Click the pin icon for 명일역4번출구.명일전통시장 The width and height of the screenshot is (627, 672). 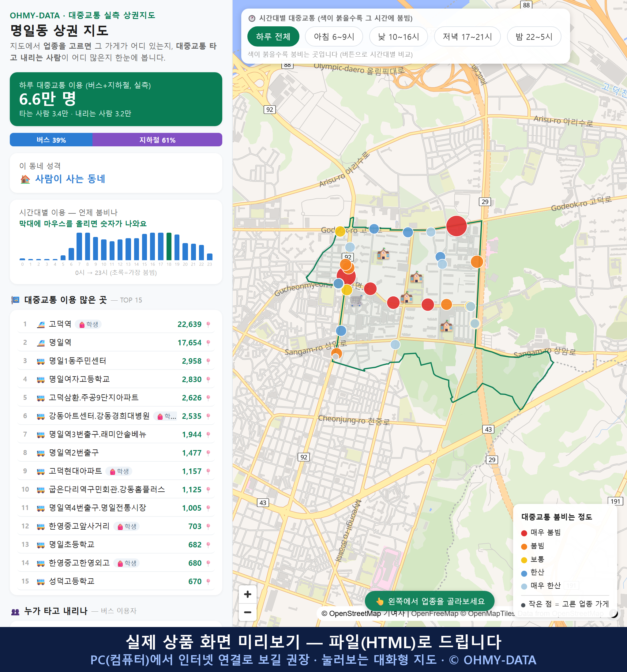[208, 508]
